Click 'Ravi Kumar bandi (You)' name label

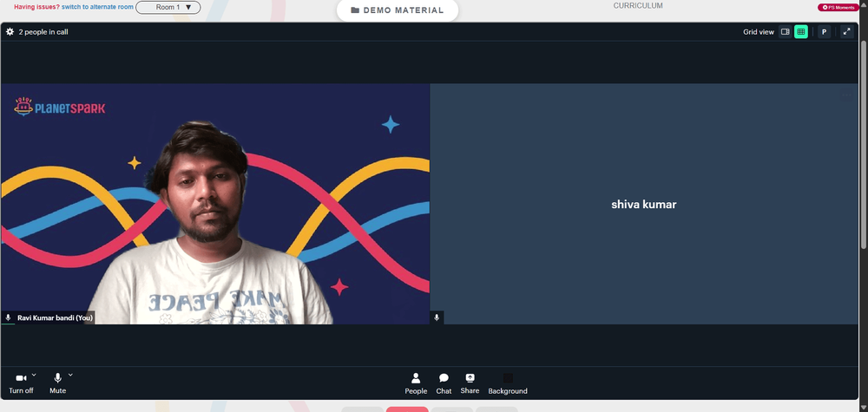click(x=55, y=318)
